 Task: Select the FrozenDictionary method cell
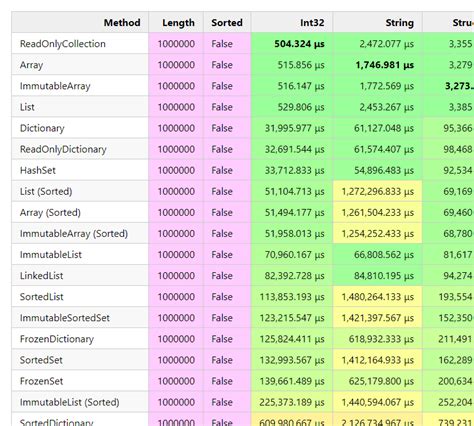(80, 339)
